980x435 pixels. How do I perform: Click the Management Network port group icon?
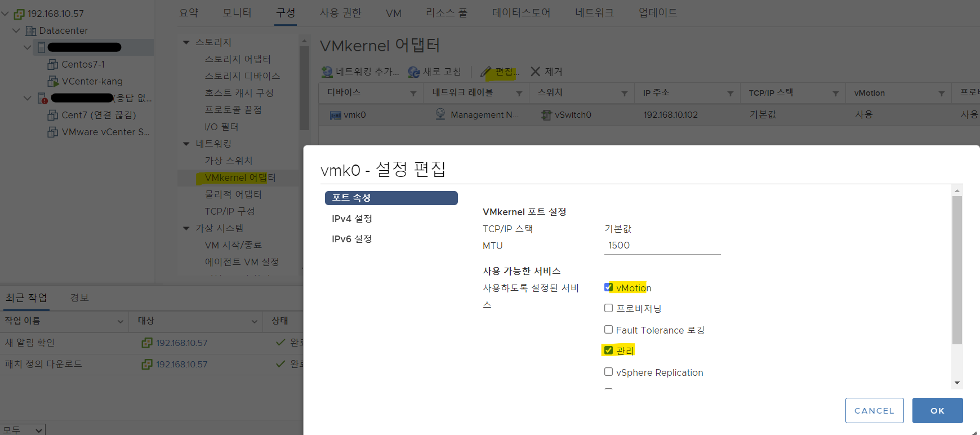[x=440, y=114]
